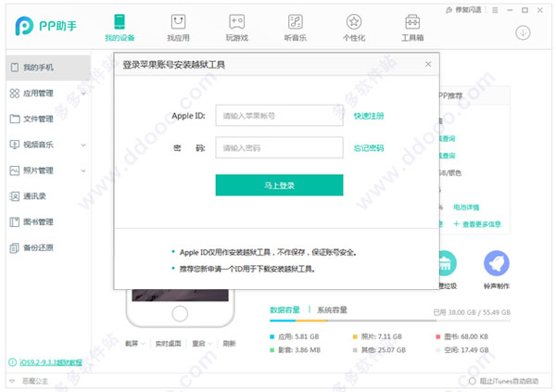Click the 重启 restart button
The image size is (556, 392).
click(x=198, y=344)
